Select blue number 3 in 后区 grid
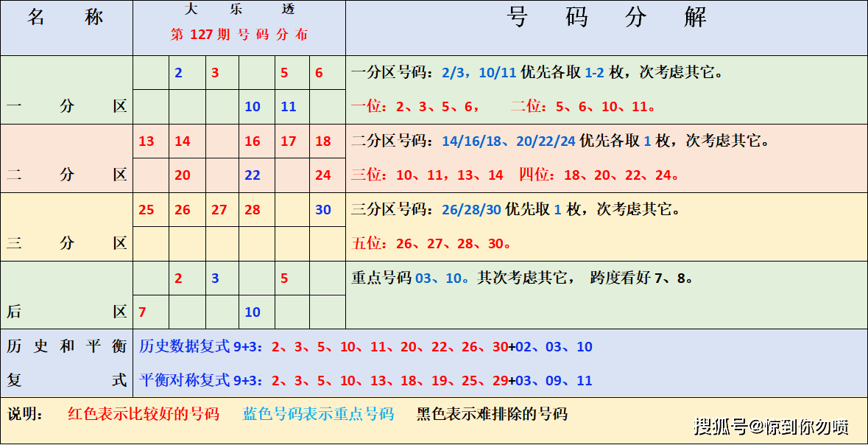 coord(215,278)
